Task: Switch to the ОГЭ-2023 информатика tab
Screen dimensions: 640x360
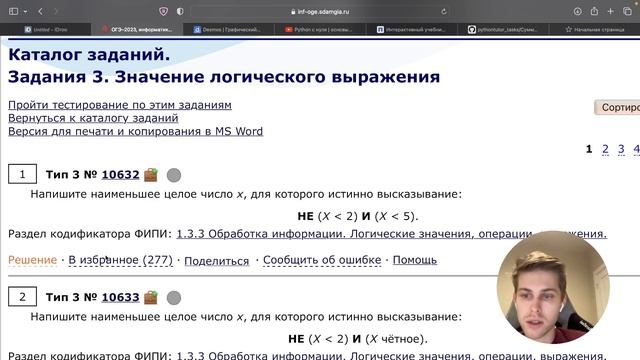Action: click(137, 29)
